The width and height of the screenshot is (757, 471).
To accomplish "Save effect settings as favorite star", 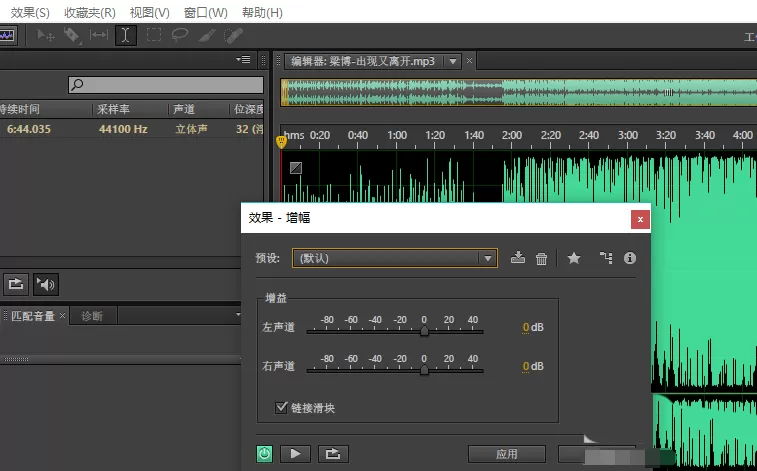I will coord(574,258).
